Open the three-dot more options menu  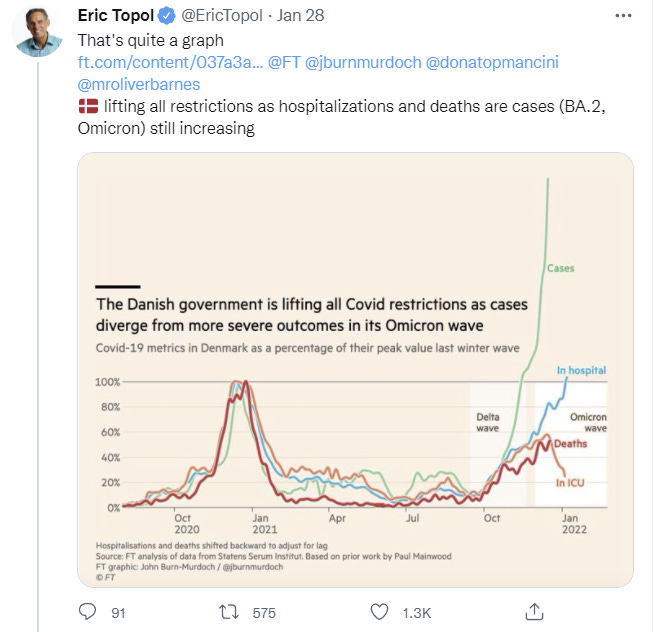pyautogui.click(x=623, y=16)
